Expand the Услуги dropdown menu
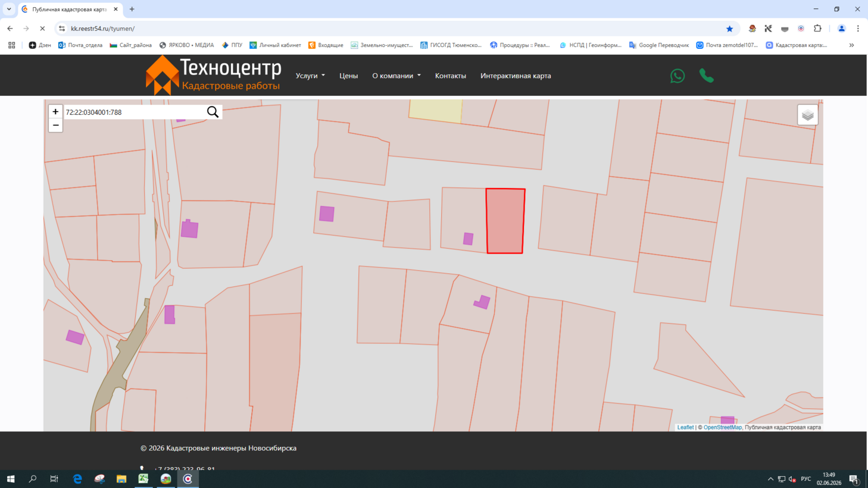The height and width of the screenshot is (488, 868). (x=310, y=76)
